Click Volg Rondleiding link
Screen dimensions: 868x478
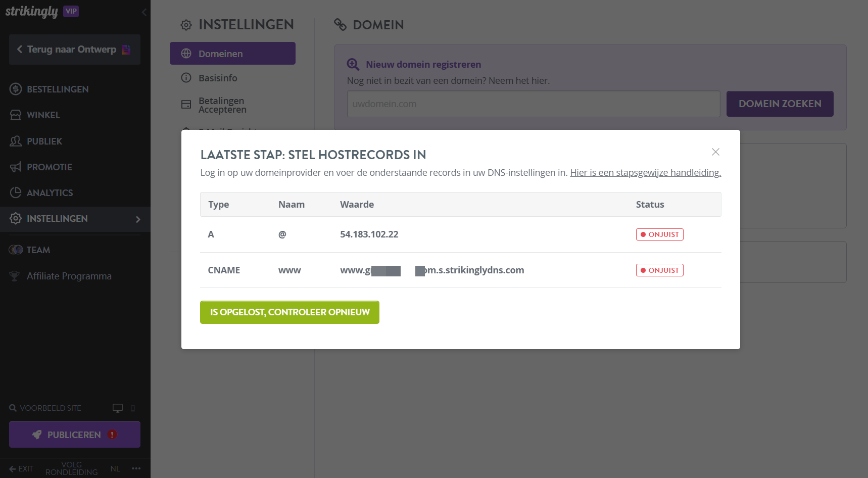(x=72, y=468)
